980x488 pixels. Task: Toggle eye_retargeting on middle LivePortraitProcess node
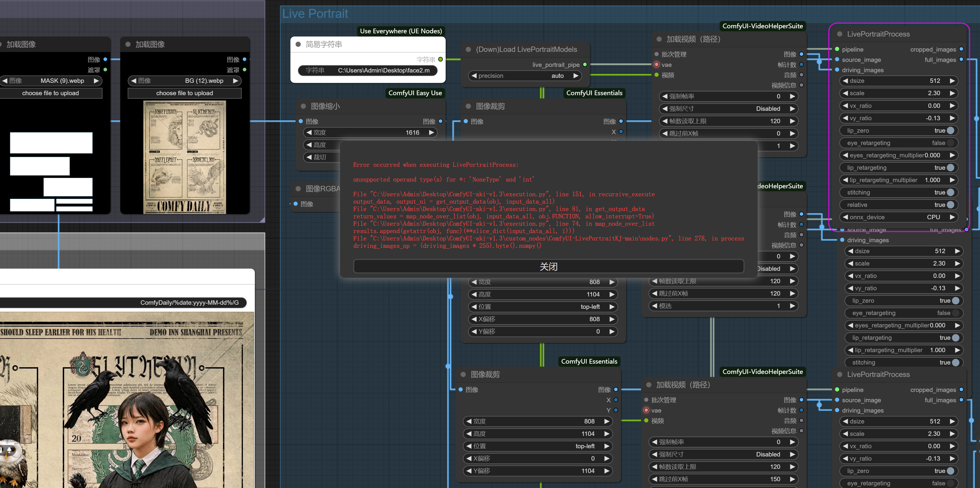[x=904, y=313]
